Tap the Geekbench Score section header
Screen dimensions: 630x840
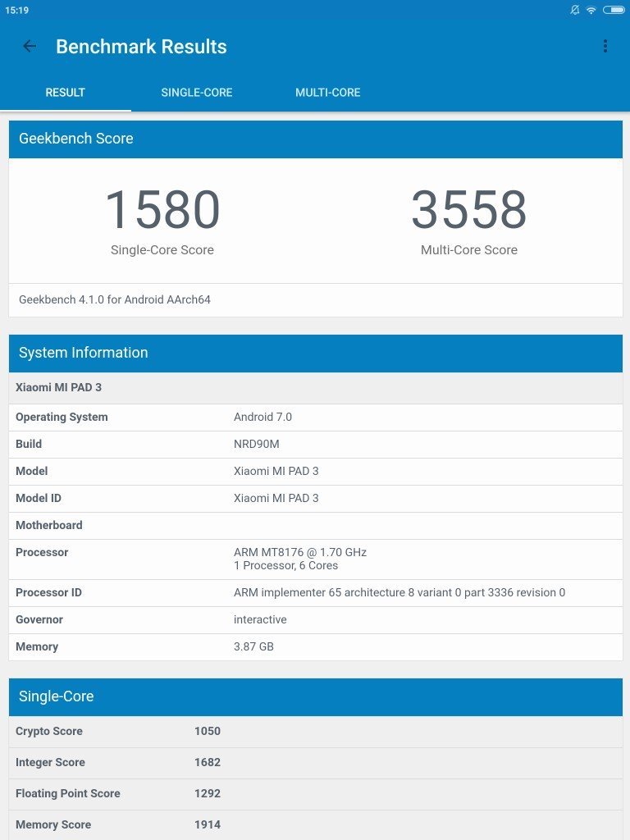[316, 139]
